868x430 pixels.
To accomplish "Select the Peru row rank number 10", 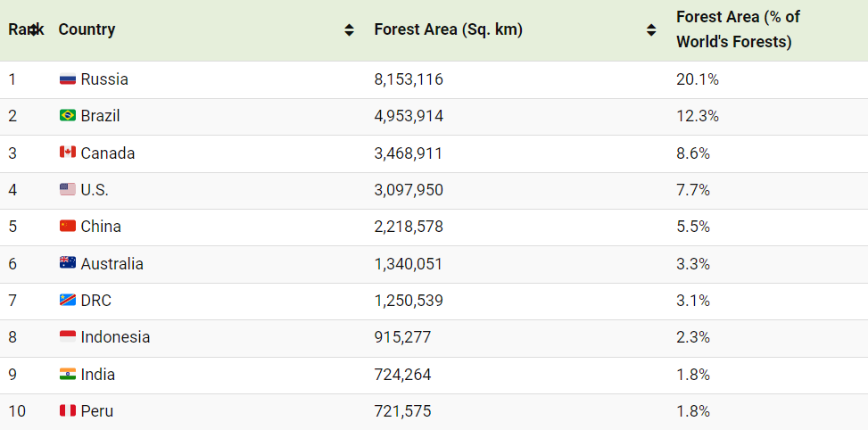I will pyautogui.click(x=17, y=411).
